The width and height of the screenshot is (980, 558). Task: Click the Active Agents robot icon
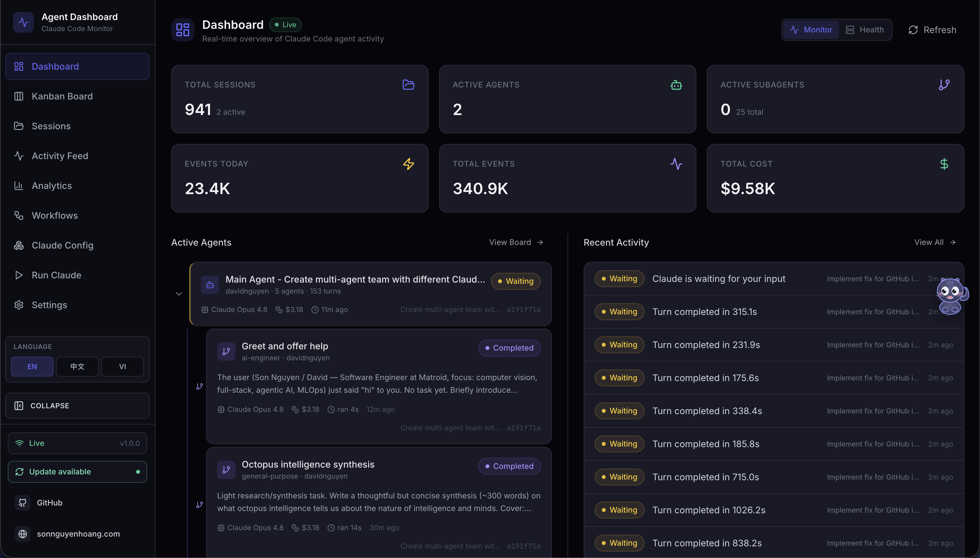point(676,85)
